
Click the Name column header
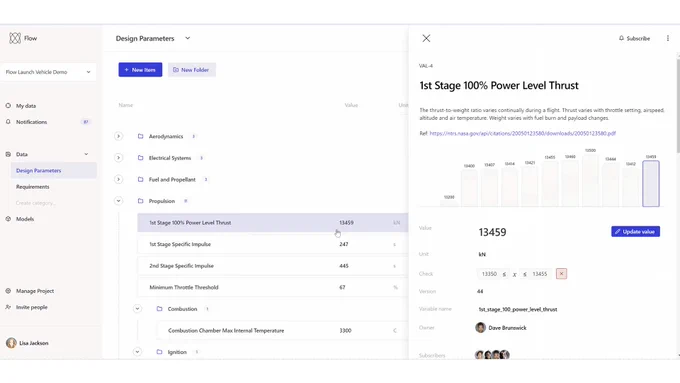coord(126,105)
